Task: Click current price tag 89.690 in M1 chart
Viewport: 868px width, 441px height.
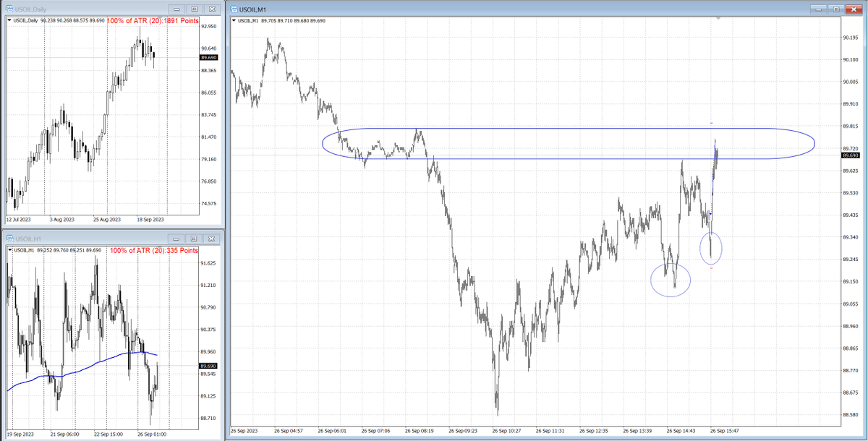Action: click(851, 155)
